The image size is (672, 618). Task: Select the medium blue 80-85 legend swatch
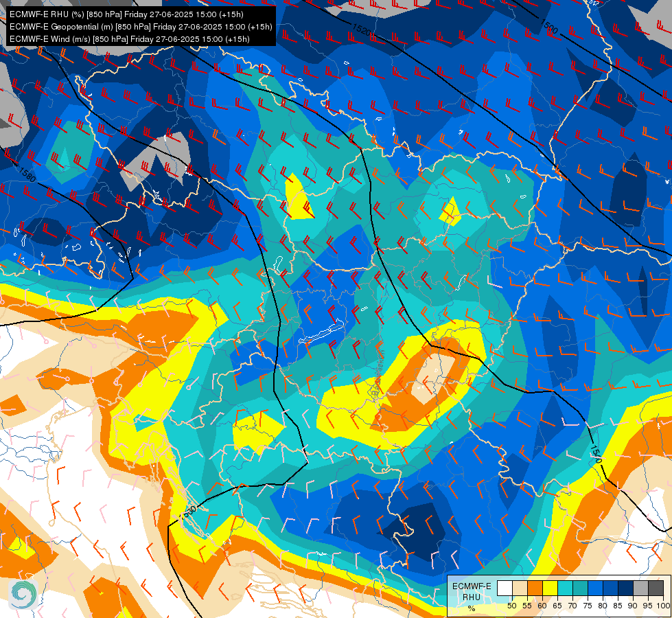click(x=610, y=588)
